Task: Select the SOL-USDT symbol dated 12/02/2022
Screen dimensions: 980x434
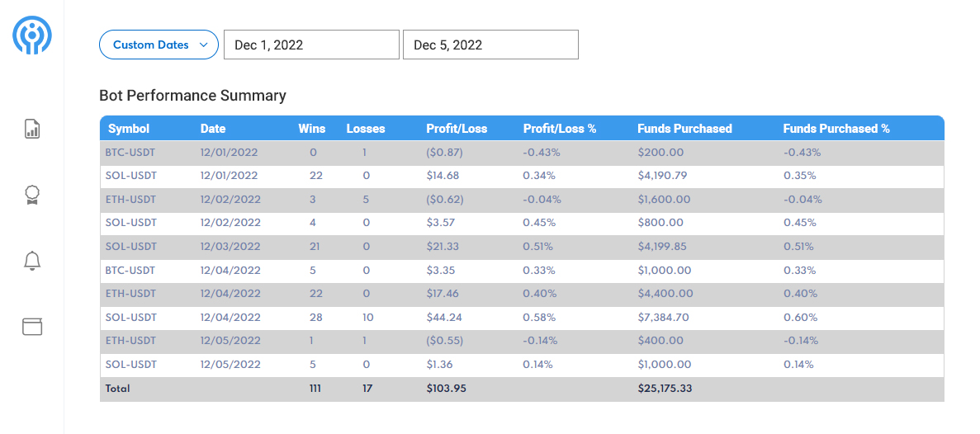Action: (130, 223)
